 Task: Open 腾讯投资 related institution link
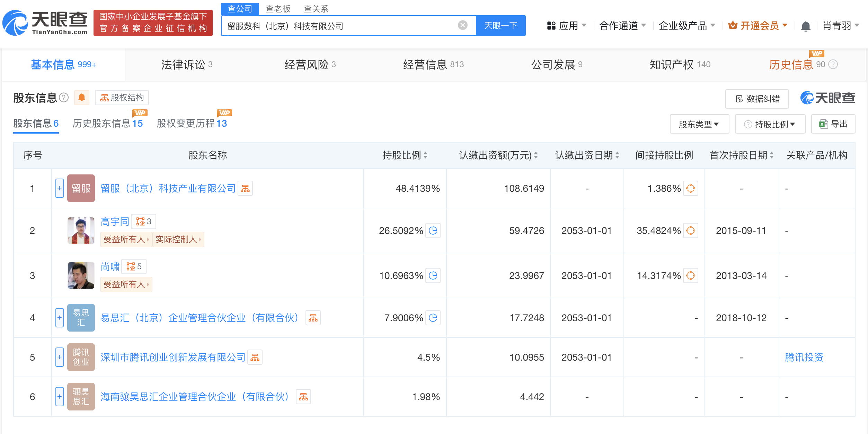tap(804, 358)
